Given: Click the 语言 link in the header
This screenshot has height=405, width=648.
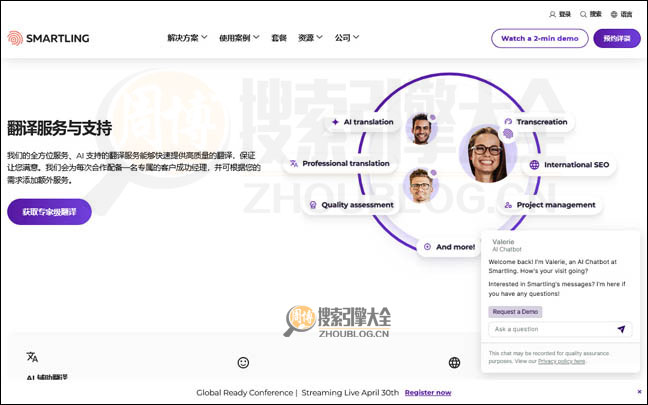Looking at the screenshot, I should [x=626, y=14].
